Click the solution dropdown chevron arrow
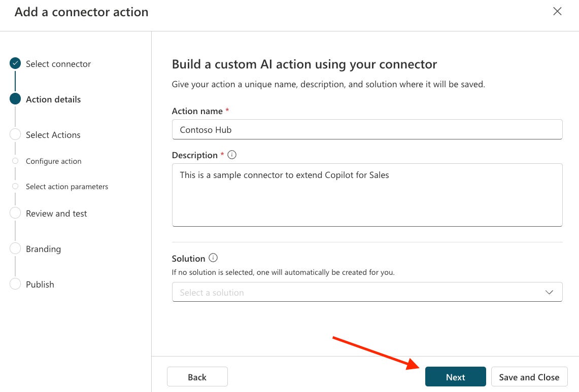The width and height of the screenshot is (579, 392). [549, 292]
